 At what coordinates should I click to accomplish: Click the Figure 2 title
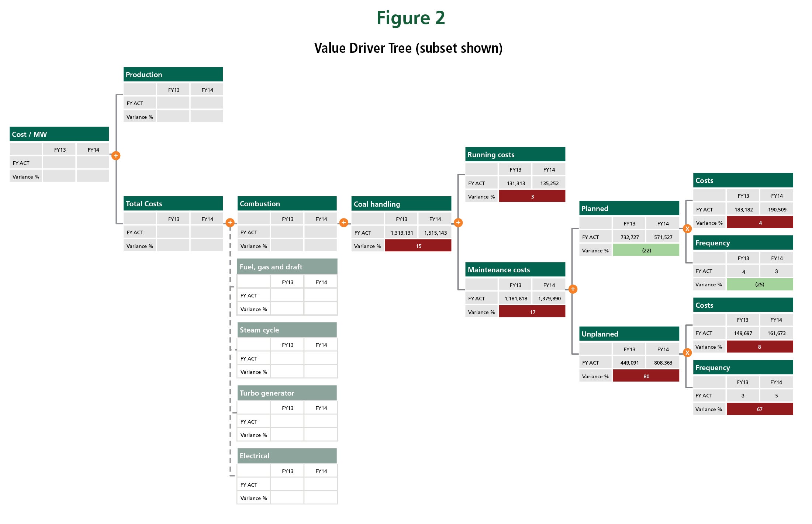411,18
